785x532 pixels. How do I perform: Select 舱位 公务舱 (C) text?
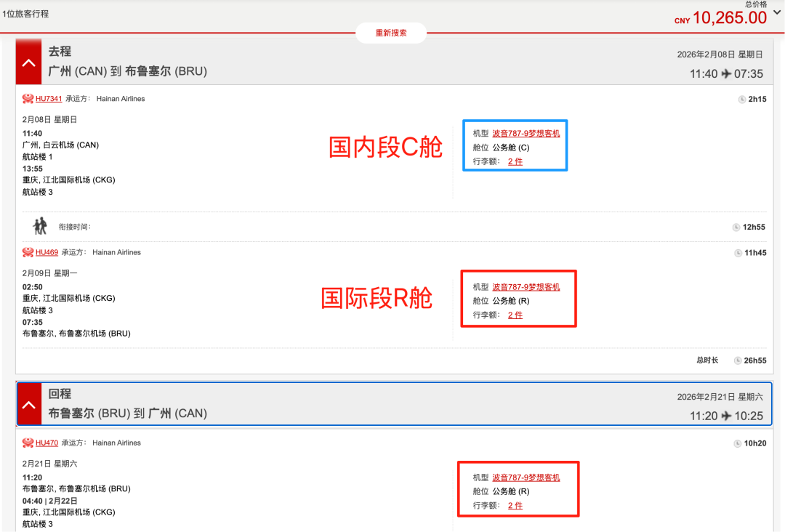point(501,147)
